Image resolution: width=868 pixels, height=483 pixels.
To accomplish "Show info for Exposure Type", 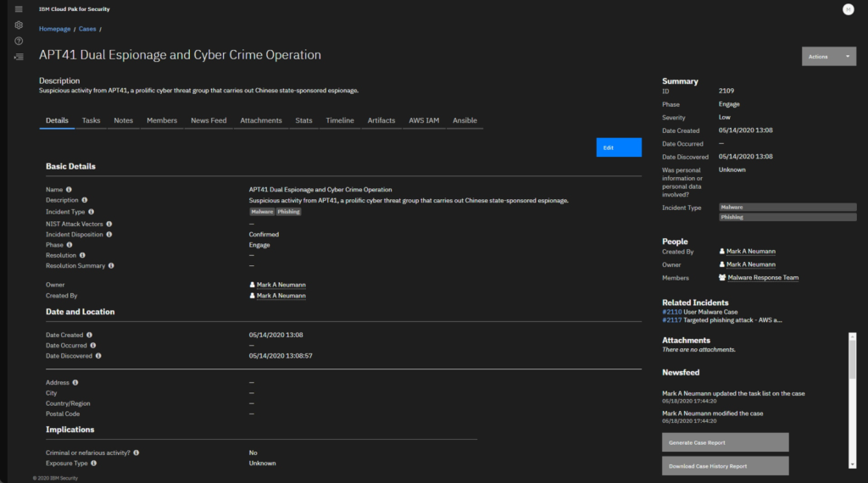I will [x=93, y=464].
